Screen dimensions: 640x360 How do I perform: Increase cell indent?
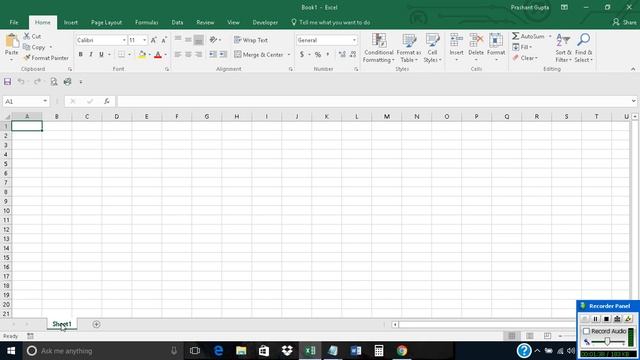(223, 54)
